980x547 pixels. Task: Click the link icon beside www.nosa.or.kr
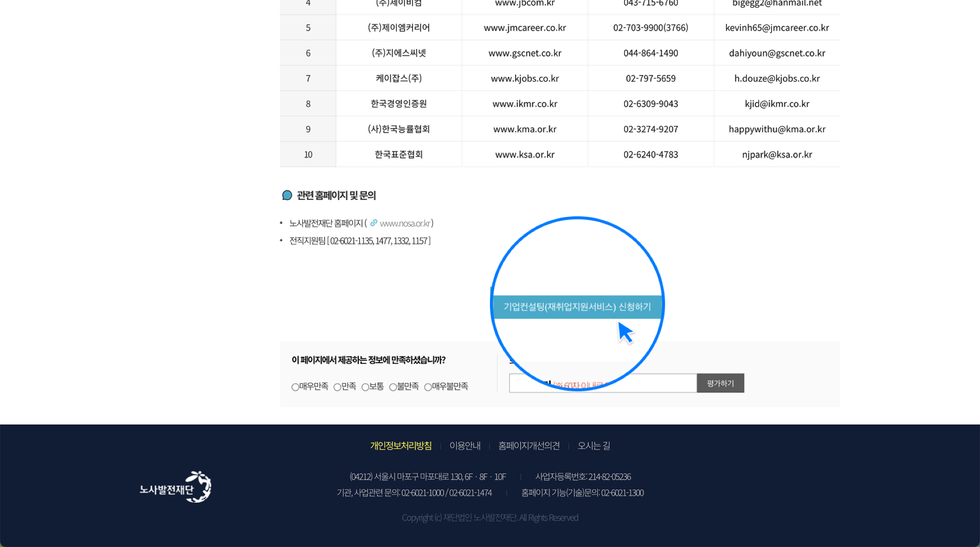coord(374,223)
